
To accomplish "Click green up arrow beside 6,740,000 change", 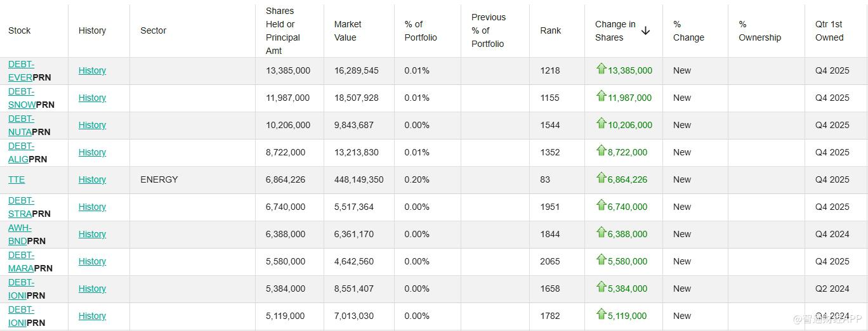I will point(601,205).
